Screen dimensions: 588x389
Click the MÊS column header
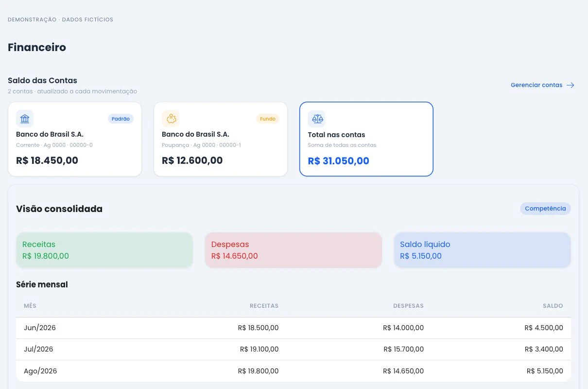[x=30, y=306]
